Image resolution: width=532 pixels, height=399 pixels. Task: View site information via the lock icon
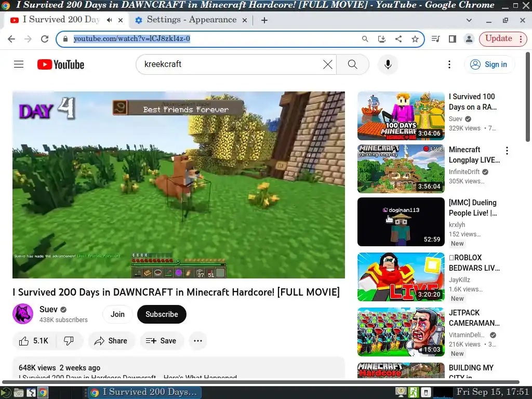(65, 38)
